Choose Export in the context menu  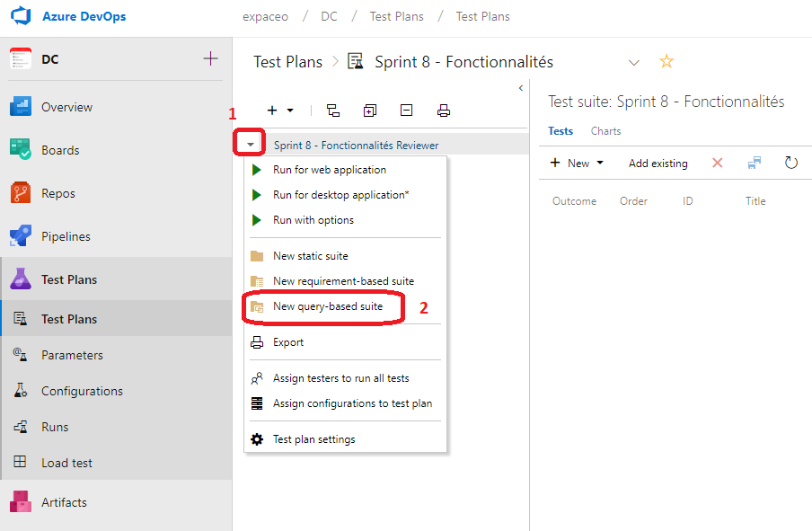click(346, 342)
